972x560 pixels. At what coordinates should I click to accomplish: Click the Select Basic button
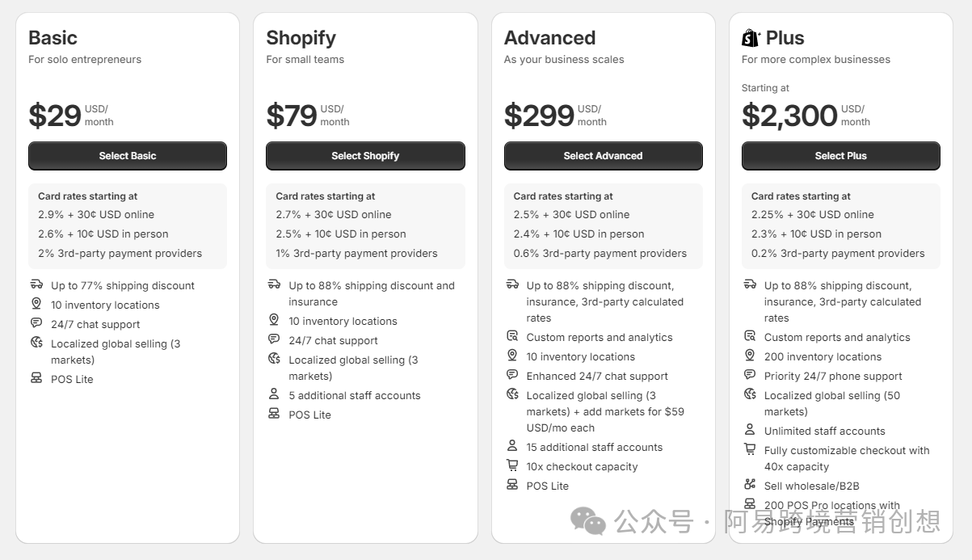(128, 156)
